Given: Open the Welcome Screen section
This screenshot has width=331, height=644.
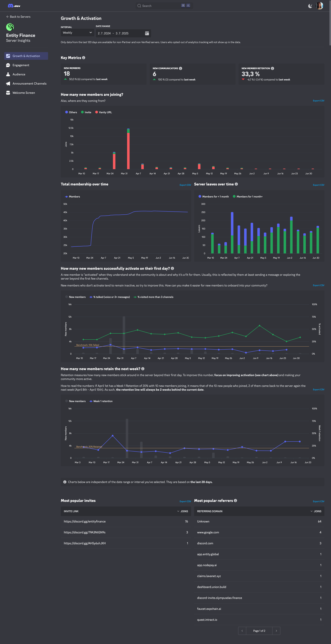Looking at the screenshot, I should click(26, 93).
